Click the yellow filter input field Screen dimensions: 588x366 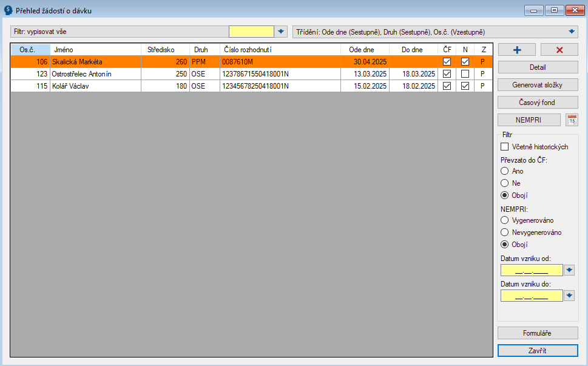251,32
